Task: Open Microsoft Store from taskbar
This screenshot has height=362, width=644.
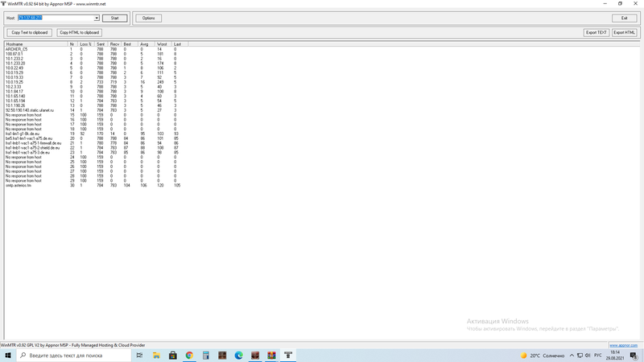Action: coord(173,356)
